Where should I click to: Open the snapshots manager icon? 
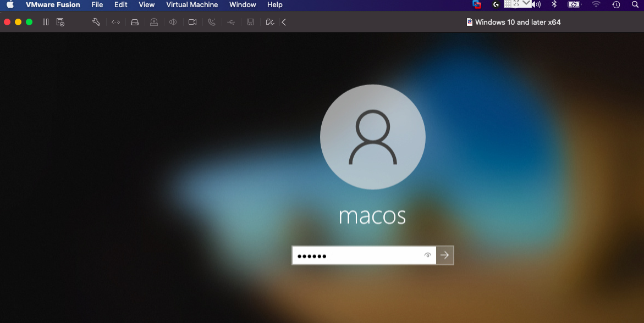click(x=60, y=22)
